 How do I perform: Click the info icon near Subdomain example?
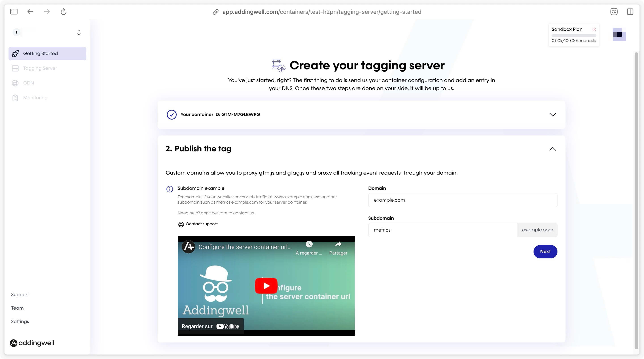coord(169,189)
